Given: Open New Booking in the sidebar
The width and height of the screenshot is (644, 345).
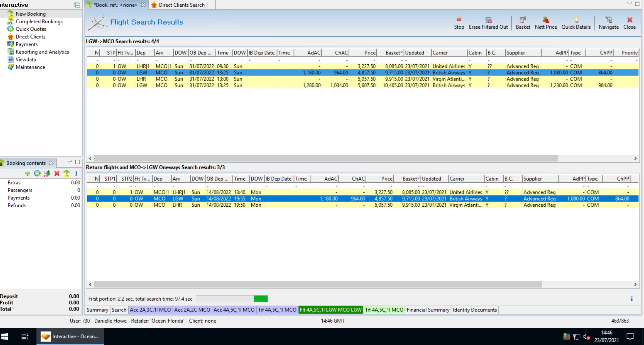Looking at the screenshot, I should click(x=30, y=14).
